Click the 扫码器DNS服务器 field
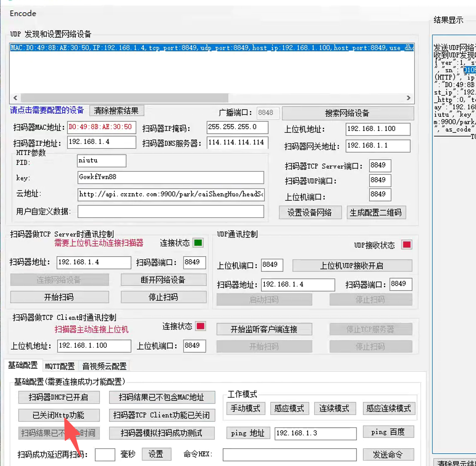The width and height of the screenshot is (476, 466). (237, 142)
